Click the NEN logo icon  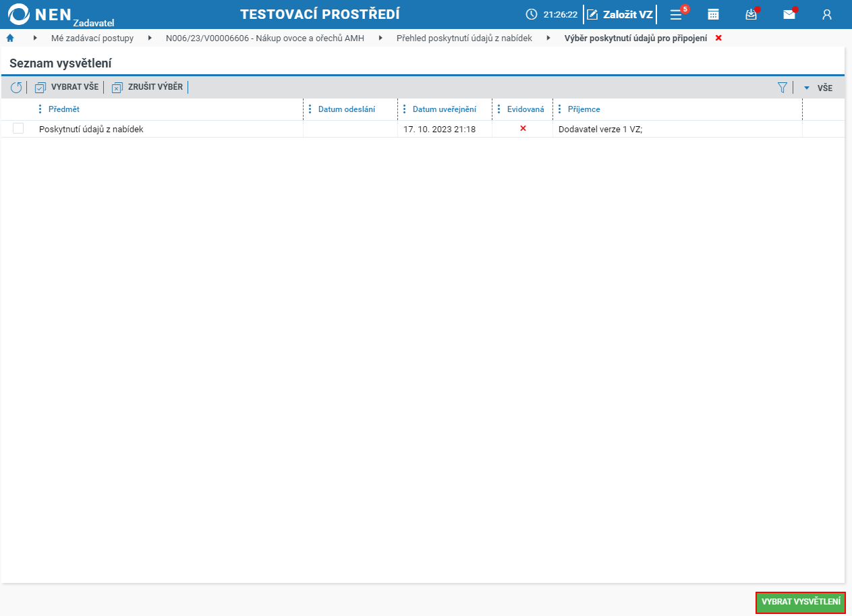tap(19, 14)
